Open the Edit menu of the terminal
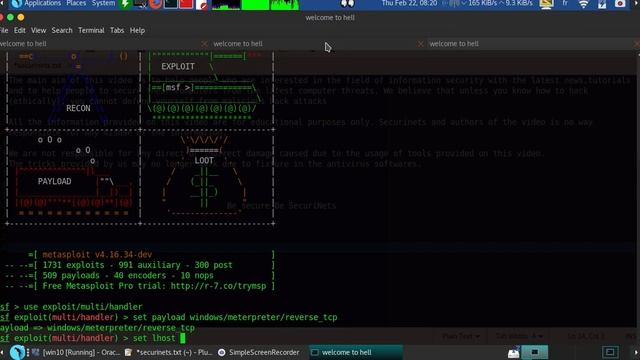 [19, 30]
